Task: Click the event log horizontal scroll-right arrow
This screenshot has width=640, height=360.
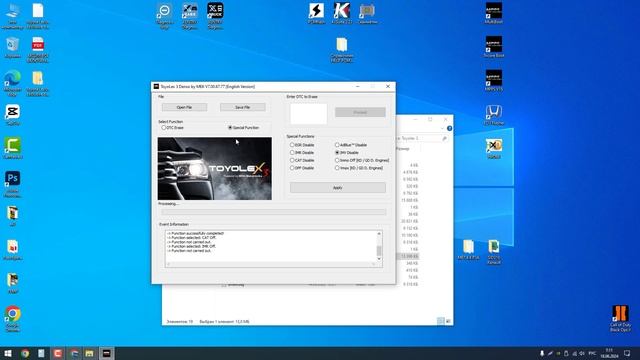Action: [x=373, y=264]
